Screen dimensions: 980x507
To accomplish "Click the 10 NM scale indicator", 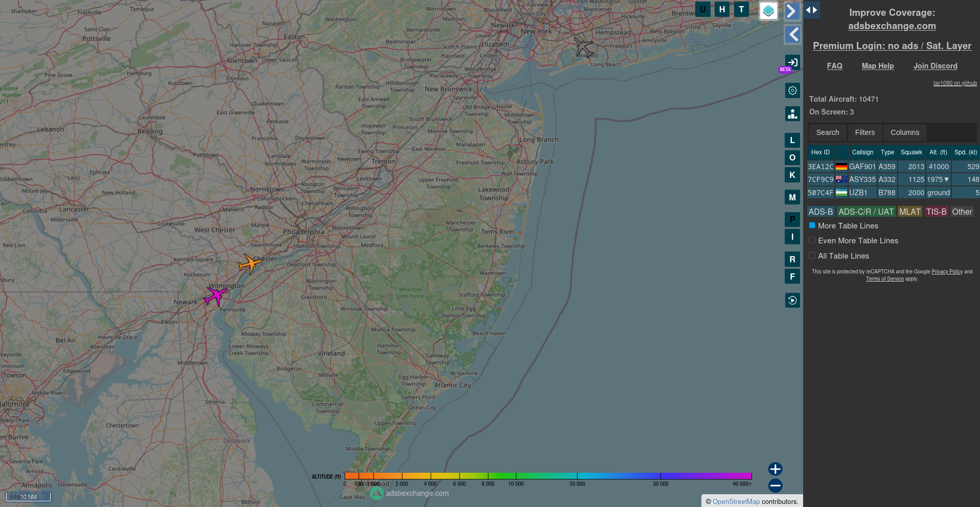I will tap(28, 497).
